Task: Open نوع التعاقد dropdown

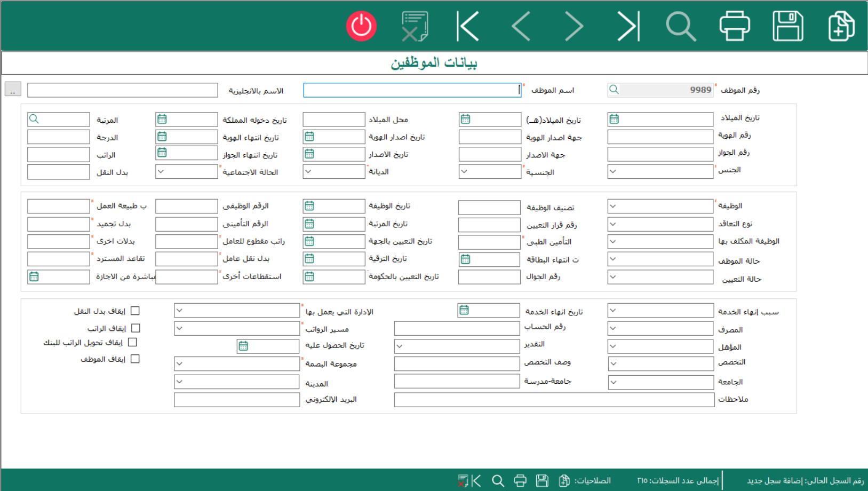Action: click(613, 224)
